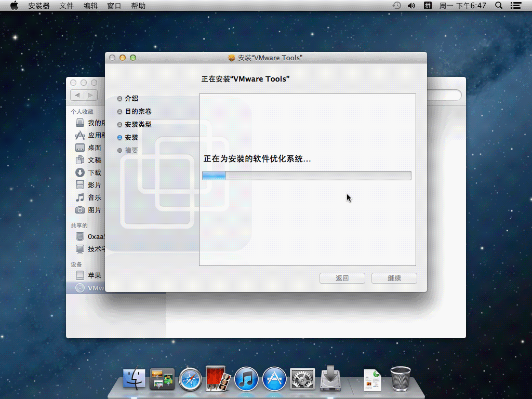Open 下载 folder in Finder sidebar
This screenshot has height=399, width=532.
point(88,172)
